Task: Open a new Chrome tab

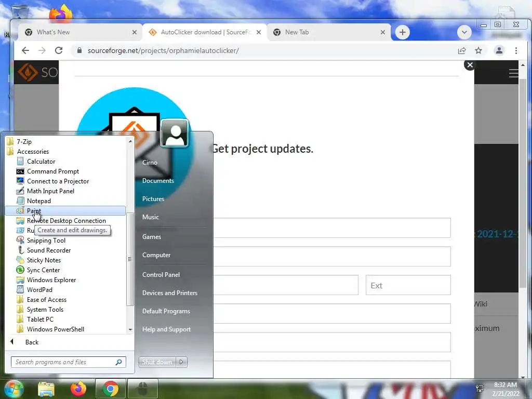Action: click(x=403, y=33)
